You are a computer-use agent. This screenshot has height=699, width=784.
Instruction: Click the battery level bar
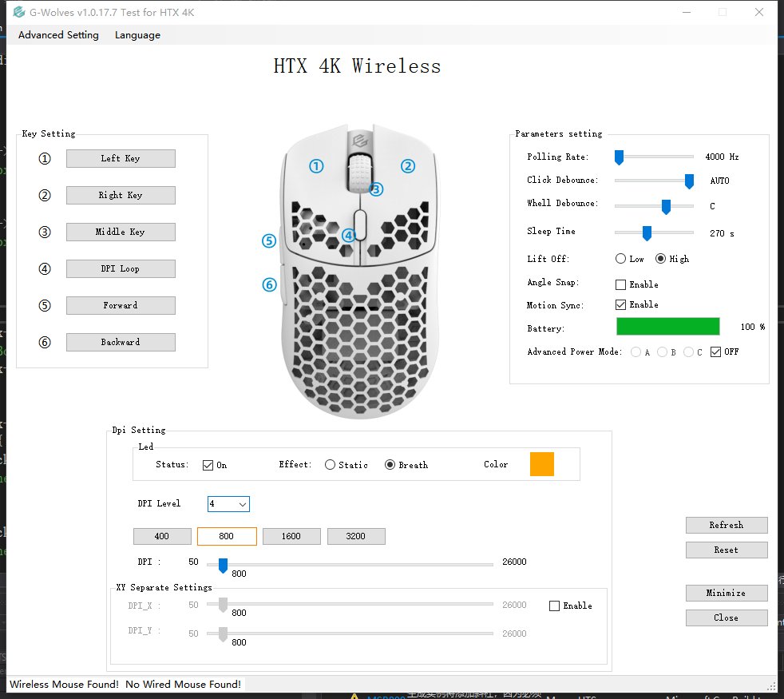point(668,326)
